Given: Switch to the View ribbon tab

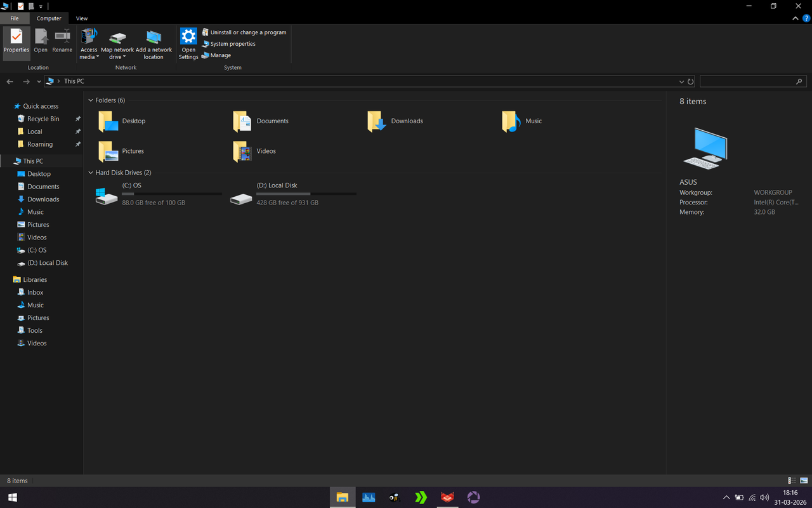Looking at the screenshot, I should coord(82,18).
